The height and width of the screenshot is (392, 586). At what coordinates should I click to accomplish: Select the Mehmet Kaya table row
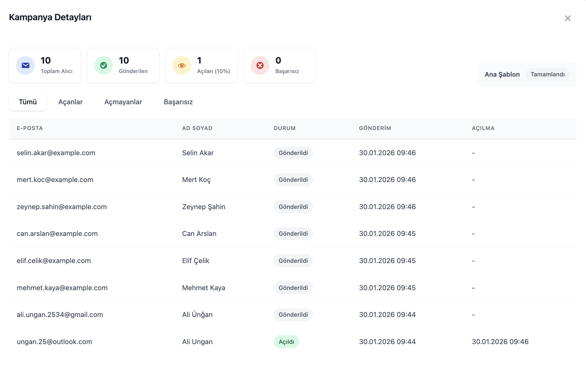[x=203, y=288]
